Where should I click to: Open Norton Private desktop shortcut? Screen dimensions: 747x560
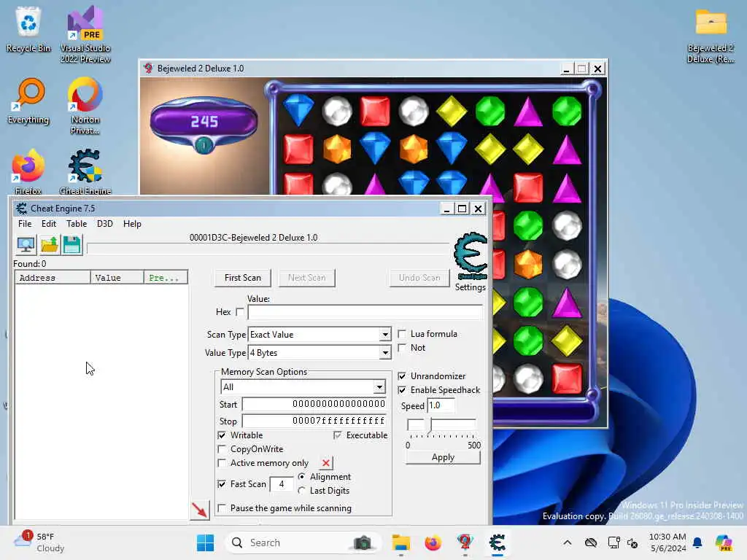85,106
